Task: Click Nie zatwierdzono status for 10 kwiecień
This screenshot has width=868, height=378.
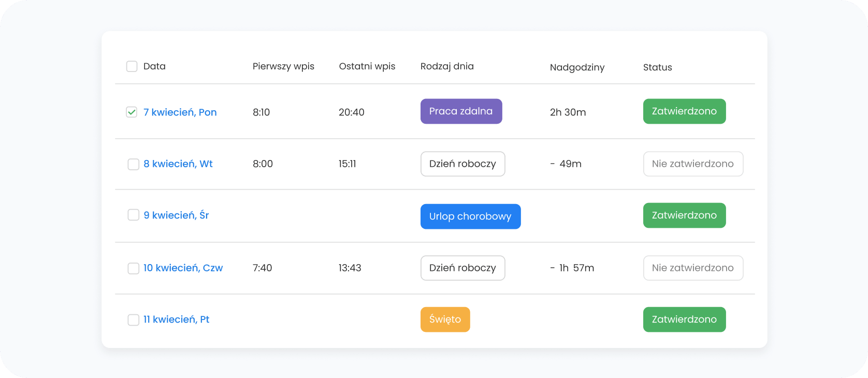Action: 692,268
